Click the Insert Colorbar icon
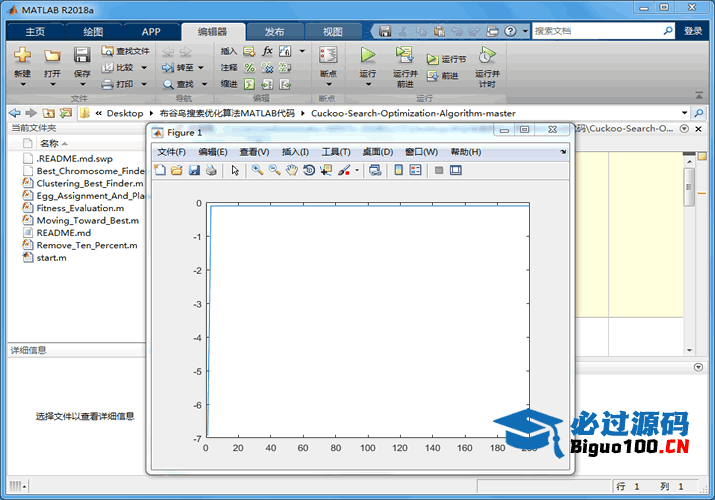The width and height of the screenshot is (715, 500). point(399,170)
